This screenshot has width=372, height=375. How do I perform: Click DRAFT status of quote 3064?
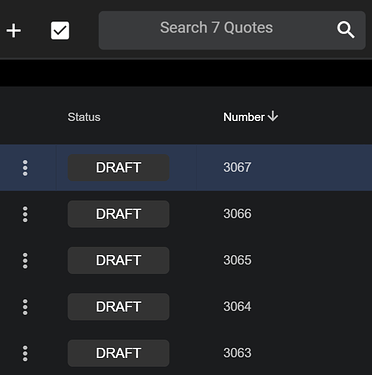click(118, 307)
